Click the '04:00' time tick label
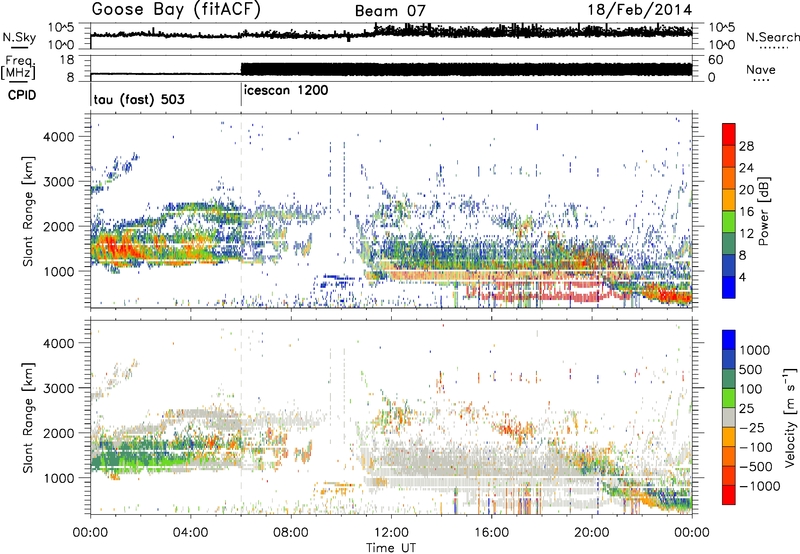Image resolution: width=800 pixels, height=554 pixels. tap(190, 533)
